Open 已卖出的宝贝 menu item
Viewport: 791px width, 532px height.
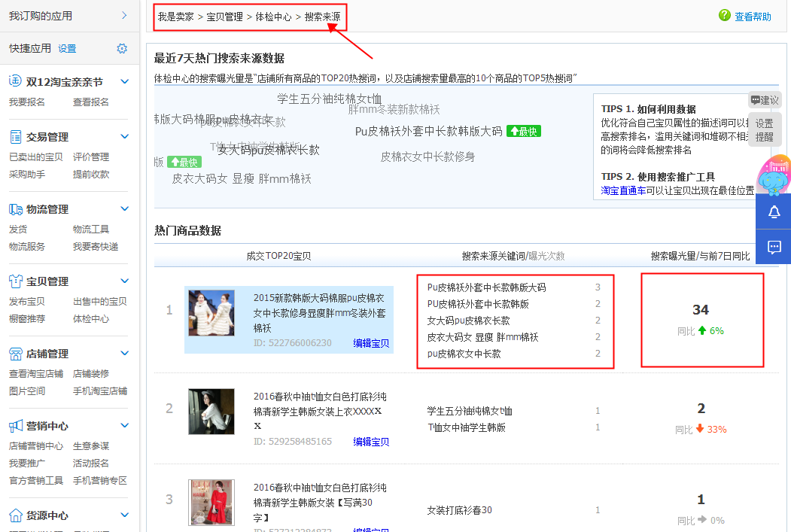point(36,157)
